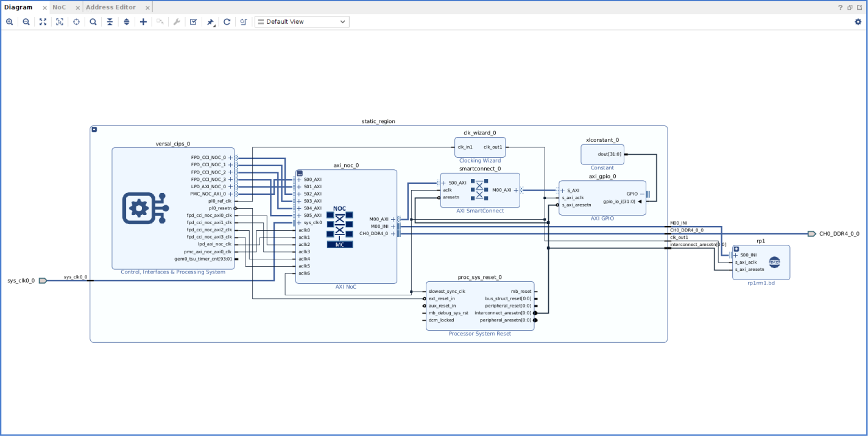Click the Collapse containers toolbar icon

tap(109, 21)
